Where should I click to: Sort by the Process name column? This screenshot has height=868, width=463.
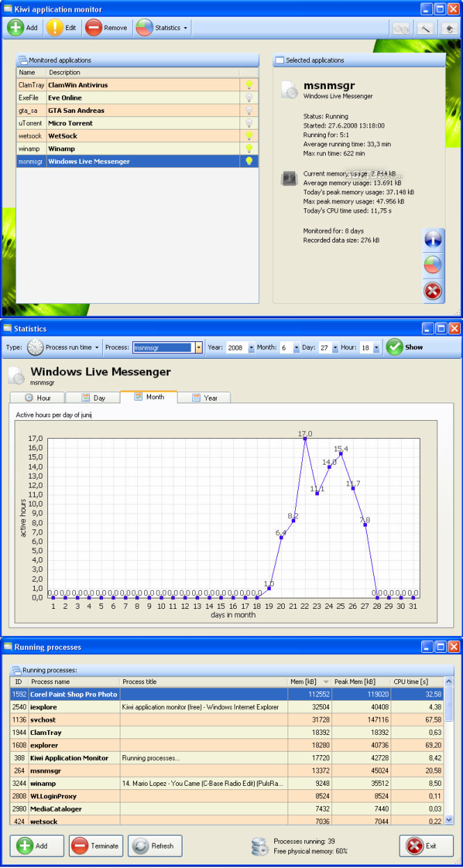74,681
